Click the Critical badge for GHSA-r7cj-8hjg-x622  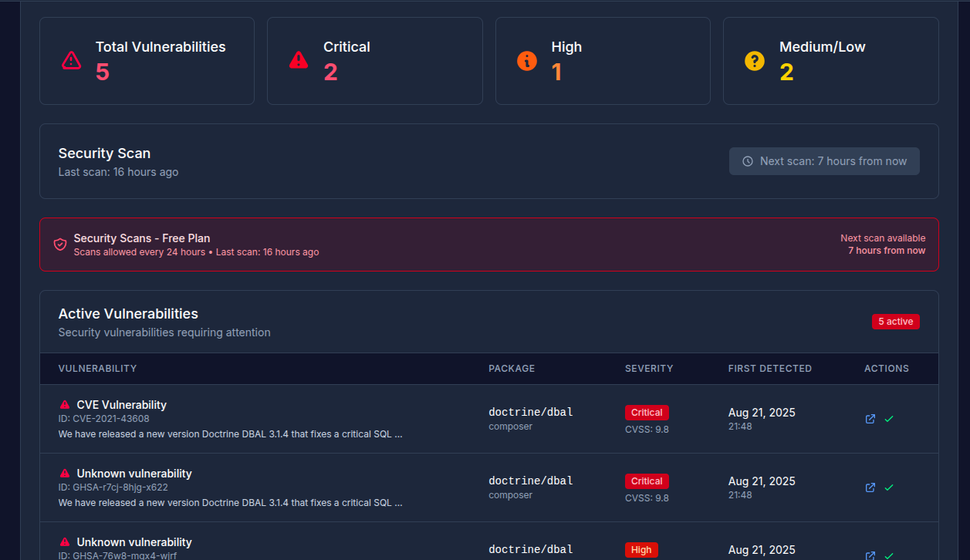647,481
